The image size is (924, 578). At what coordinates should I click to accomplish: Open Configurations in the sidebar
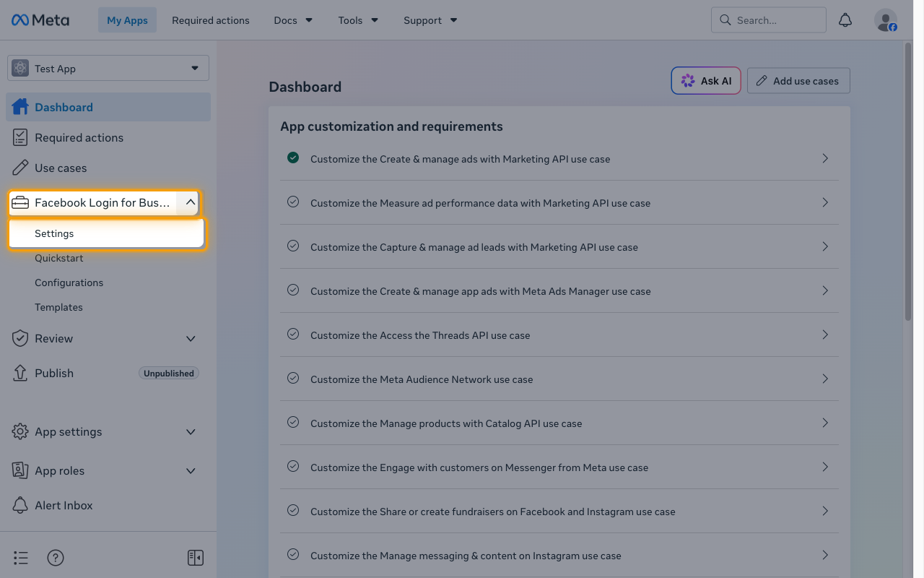[69, 282]
